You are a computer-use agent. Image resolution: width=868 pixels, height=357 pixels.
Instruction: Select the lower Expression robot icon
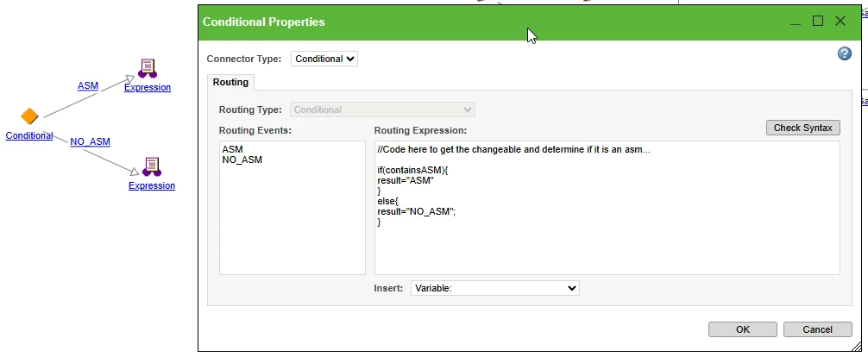pyautogui.click(x=152, y=167)
